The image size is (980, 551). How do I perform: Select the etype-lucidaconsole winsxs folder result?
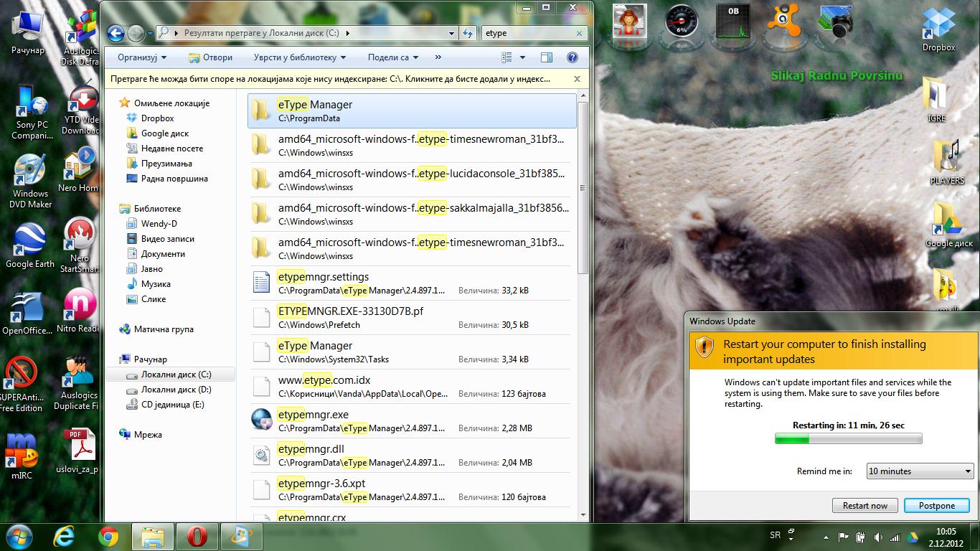pyautogui.click(x=412, y=180)
